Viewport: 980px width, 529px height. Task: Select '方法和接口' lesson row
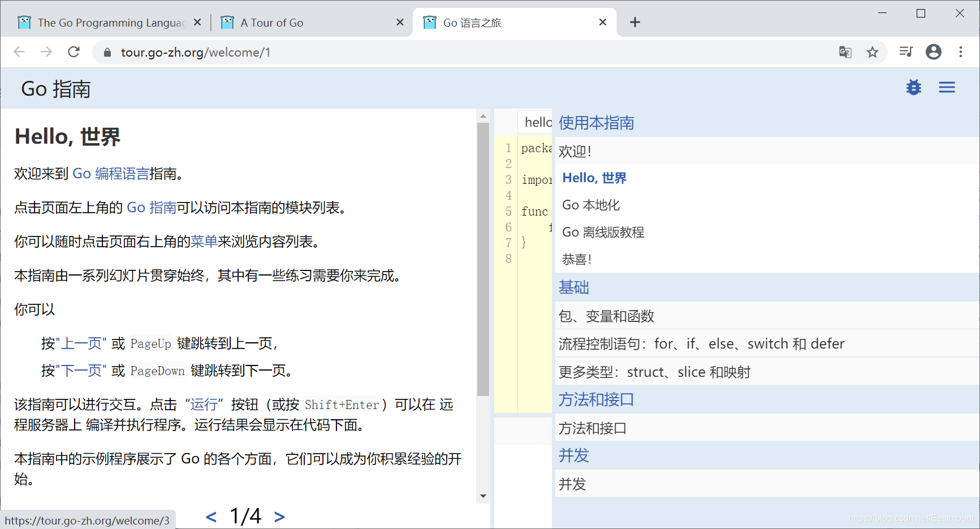pos(767,428)
